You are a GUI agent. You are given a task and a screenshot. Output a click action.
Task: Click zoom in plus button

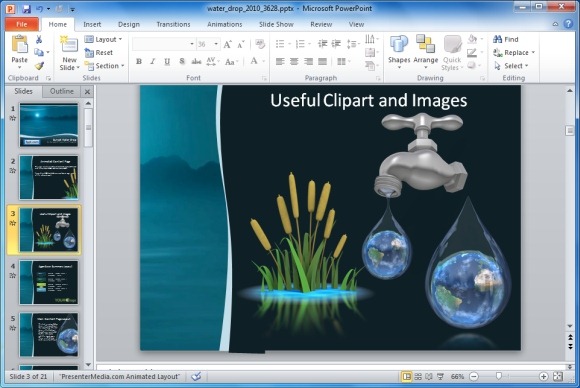543,377
